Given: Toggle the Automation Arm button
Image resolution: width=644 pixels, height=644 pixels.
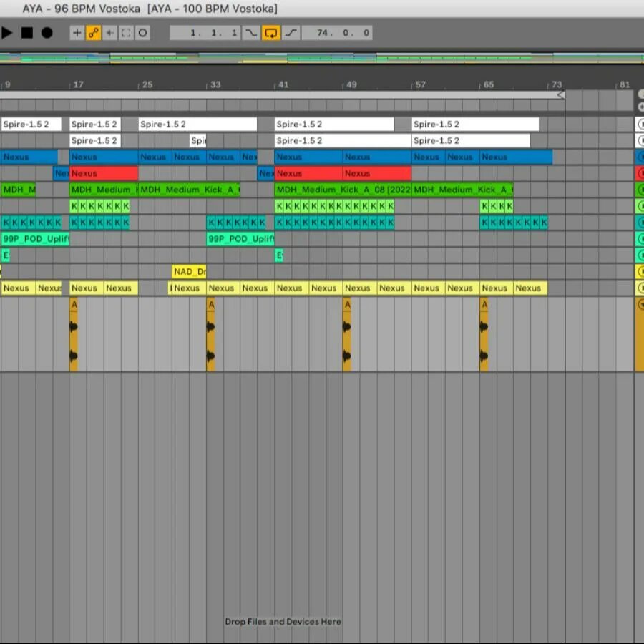Looking at the screenshot, I should pyautogui.click(x=93, y=33).
